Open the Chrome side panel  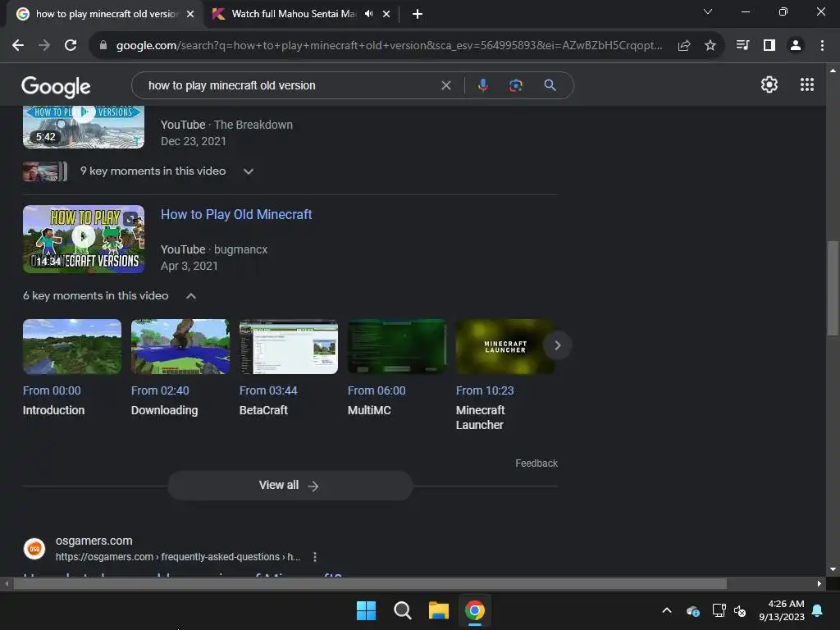click(x=769, y=46)
